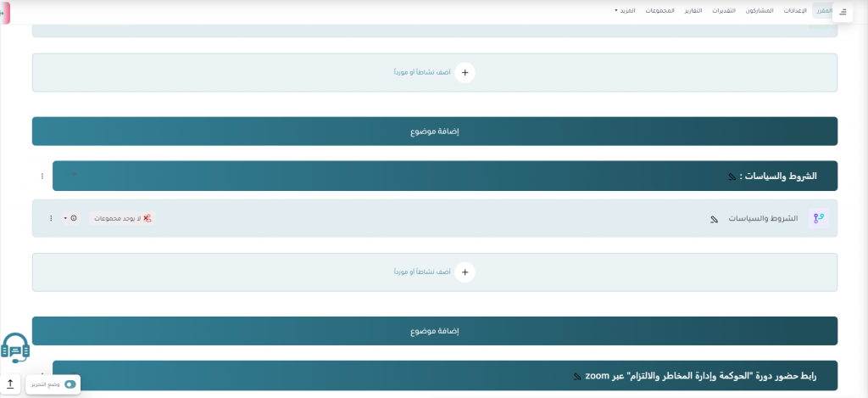868x398 pixels.
Task: Click the الشروط والسياسات activity type icon
Action: pos(818,218)
